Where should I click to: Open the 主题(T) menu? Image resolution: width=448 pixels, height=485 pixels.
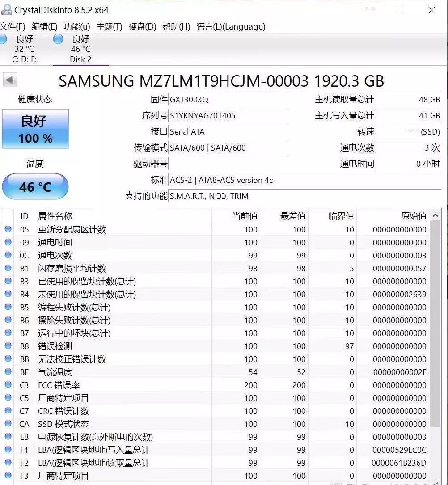point(110,27)
